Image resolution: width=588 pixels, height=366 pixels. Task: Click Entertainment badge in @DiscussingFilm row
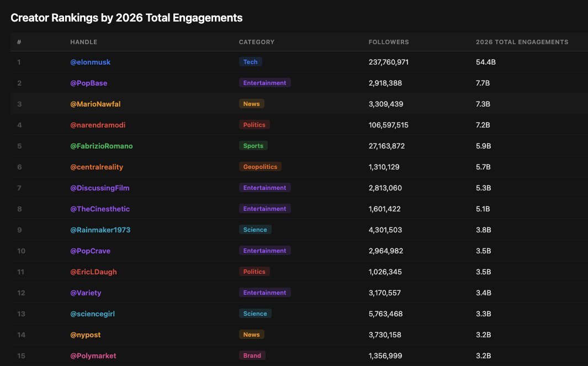265,188
